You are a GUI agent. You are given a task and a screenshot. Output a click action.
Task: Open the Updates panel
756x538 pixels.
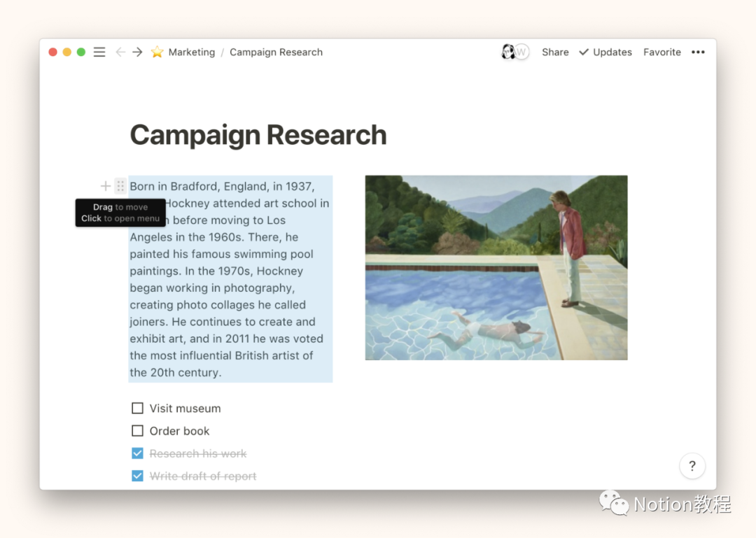(x=605, y=52)
